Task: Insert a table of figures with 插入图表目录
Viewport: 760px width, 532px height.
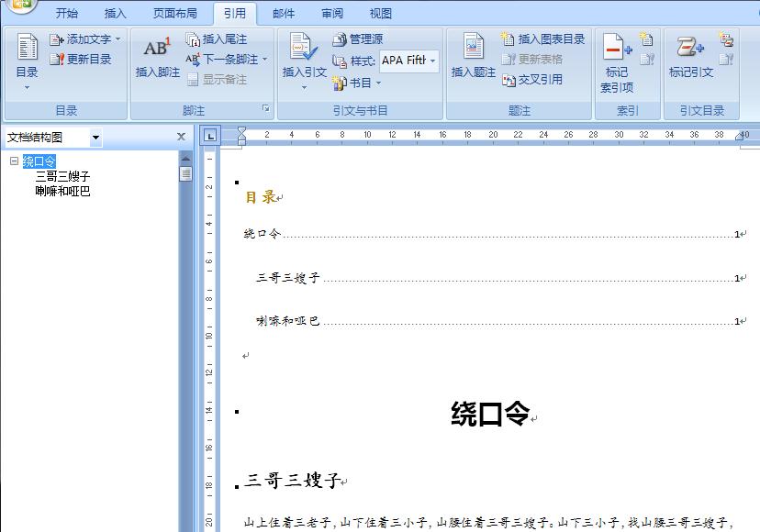Action: click(541, 40)
